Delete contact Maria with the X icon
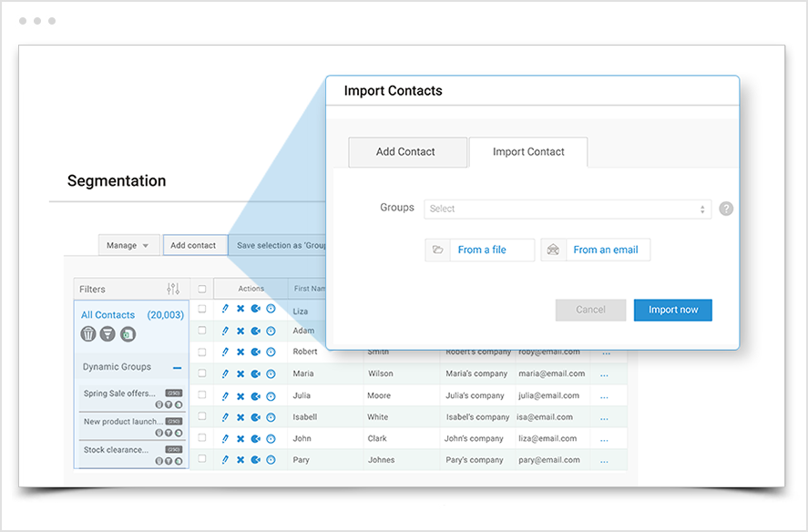 (240, 373)
